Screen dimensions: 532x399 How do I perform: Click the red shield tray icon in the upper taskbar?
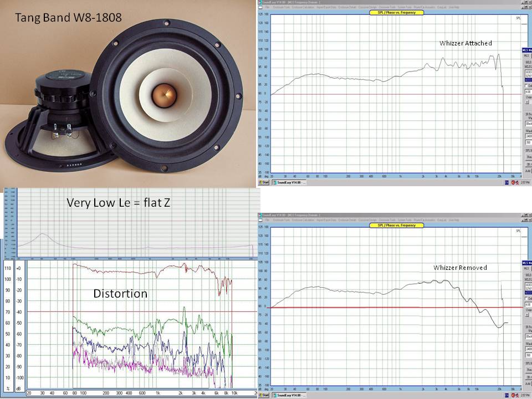513,182
